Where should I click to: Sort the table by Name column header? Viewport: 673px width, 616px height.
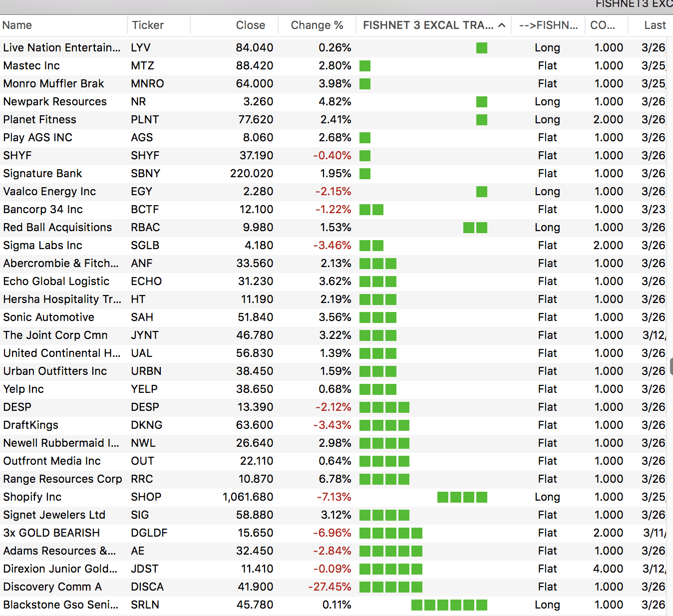tap(17, 25)
